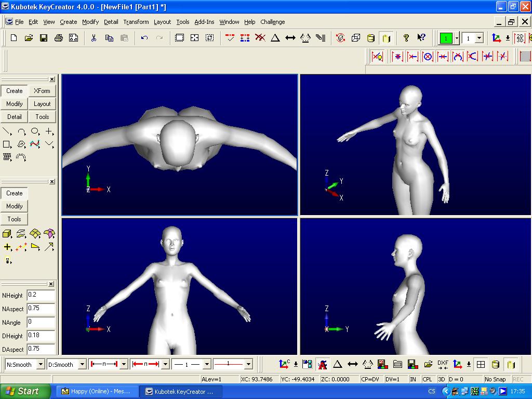Open the Transform menu

pos(136,22)
